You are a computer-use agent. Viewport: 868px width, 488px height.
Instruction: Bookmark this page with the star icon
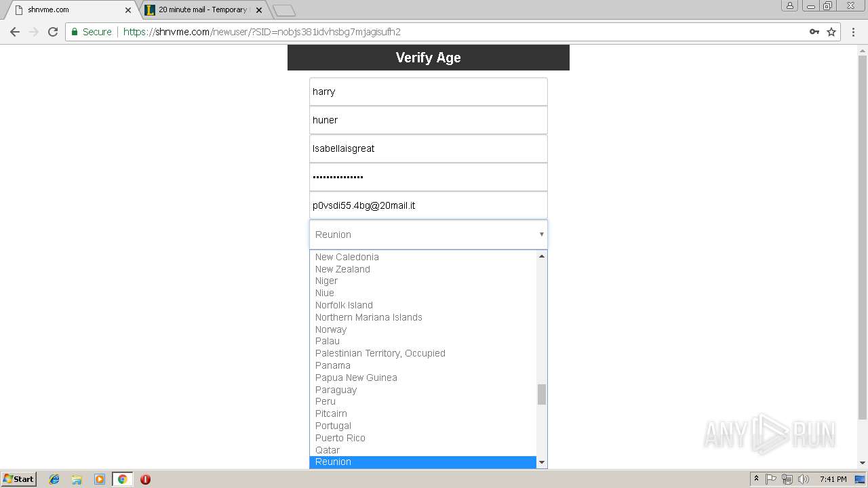point(831,32)
